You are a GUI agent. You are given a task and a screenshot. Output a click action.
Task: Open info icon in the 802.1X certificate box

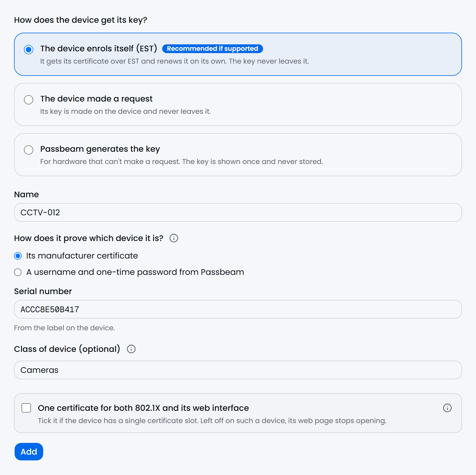(x=447, y=408)
